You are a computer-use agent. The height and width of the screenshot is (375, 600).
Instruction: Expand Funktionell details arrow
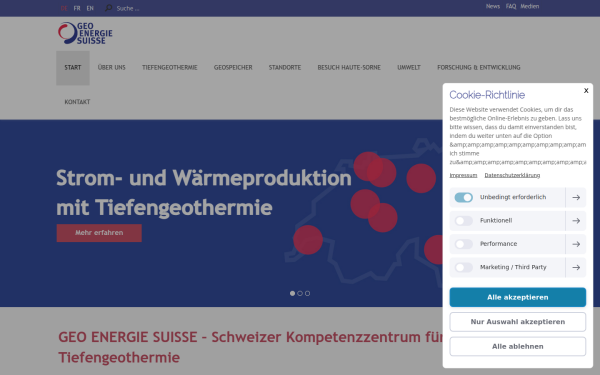pos(576,221)
